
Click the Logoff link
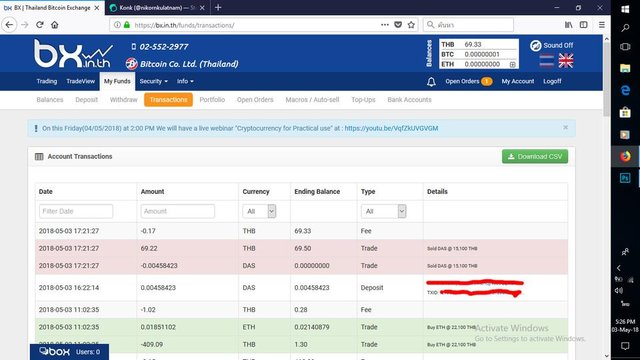tap(552, 81)
